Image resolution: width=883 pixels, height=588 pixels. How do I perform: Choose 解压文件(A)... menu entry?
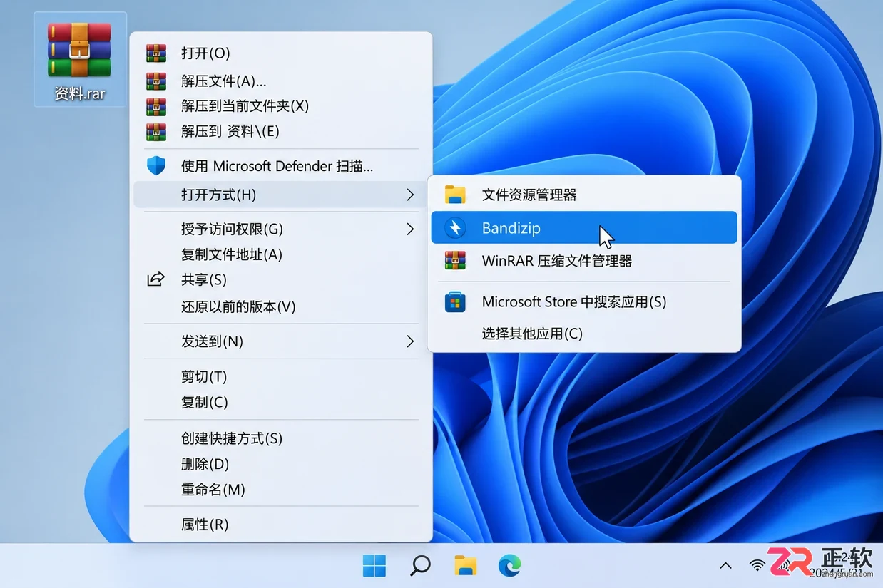tap(280, 81)
